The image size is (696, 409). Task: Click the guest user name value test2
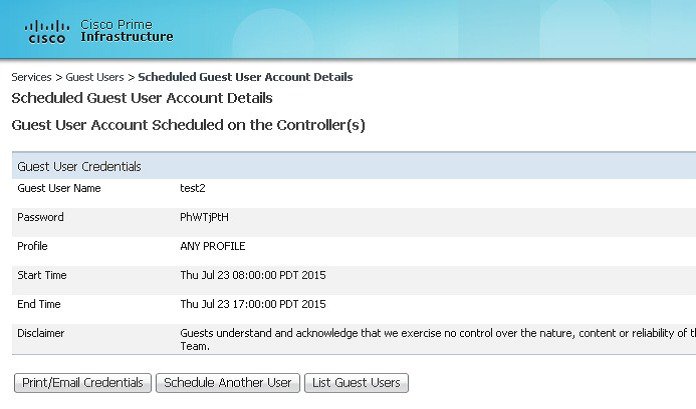pos(192,188)
